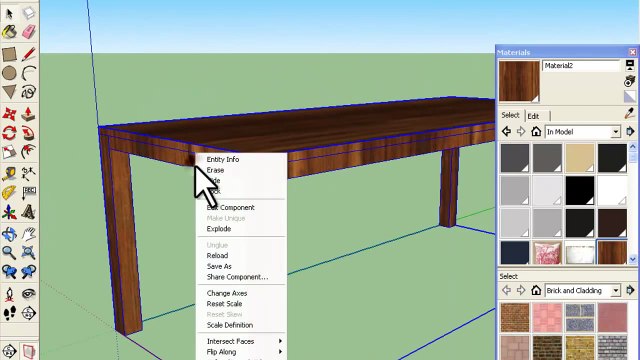Choose the Tape Measure tool
The width and height of the screenshot is (640, 360).
[9, 174]
